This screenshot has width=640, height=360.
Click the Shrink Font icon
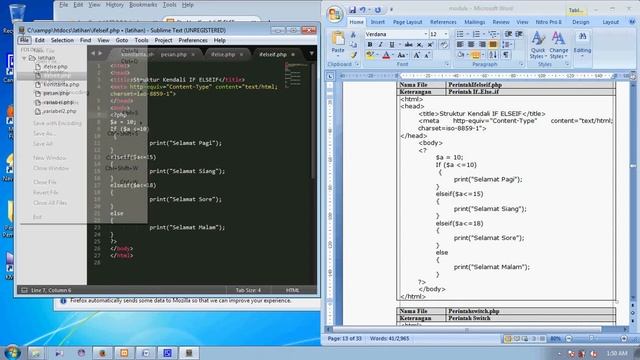(427, 55)
